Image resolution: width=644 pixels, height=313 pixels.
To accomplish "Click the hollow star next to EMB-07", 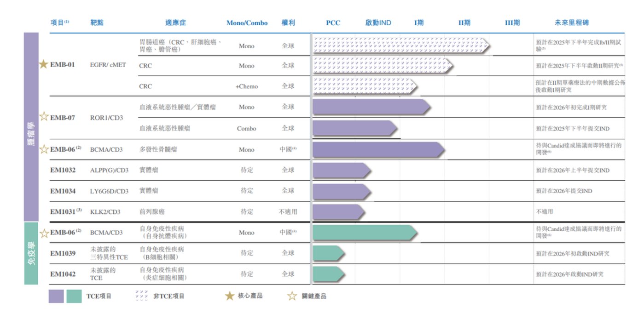I will (x=44, y=117).
